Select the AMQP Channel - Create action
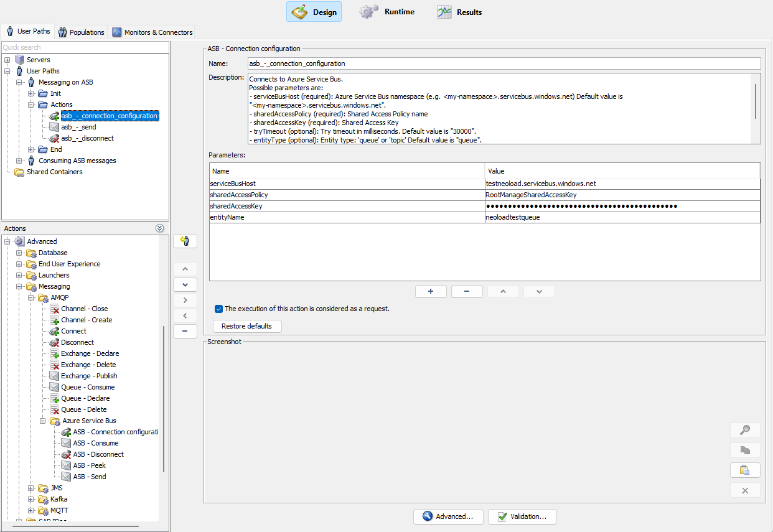Viewport: 773px width, 532px height. [x=87, y=320]
